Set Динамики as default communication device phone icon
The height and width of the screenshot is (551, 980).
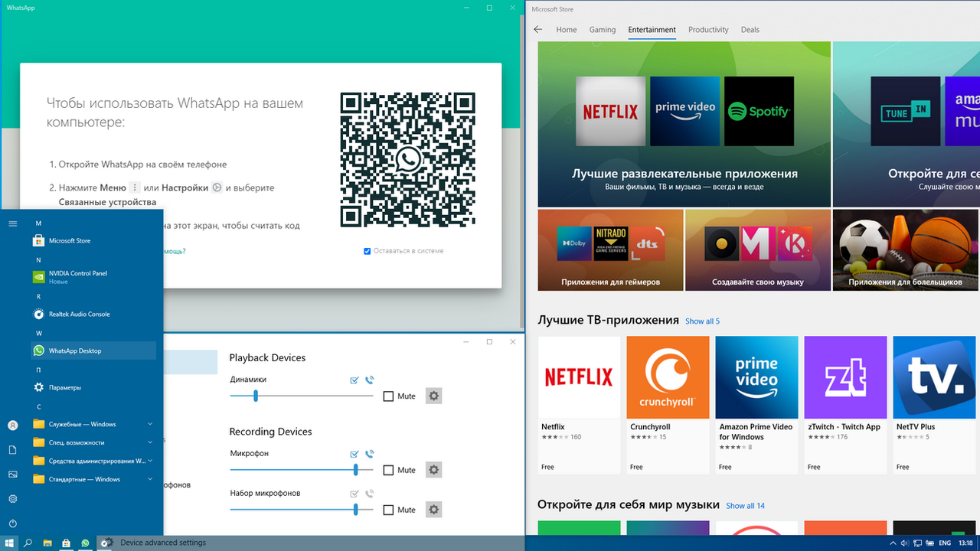[x=369, y=380]
